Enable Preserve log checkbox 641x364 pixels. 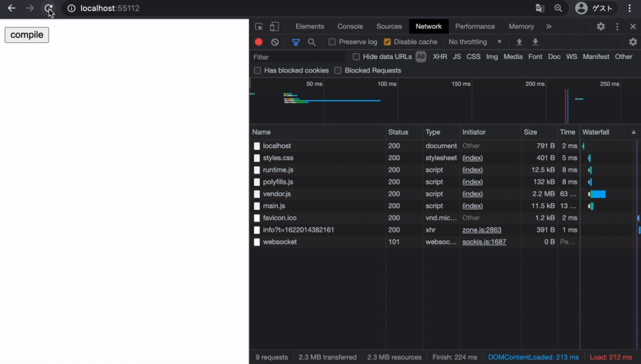pyautogui.click(x=332, y=42)
